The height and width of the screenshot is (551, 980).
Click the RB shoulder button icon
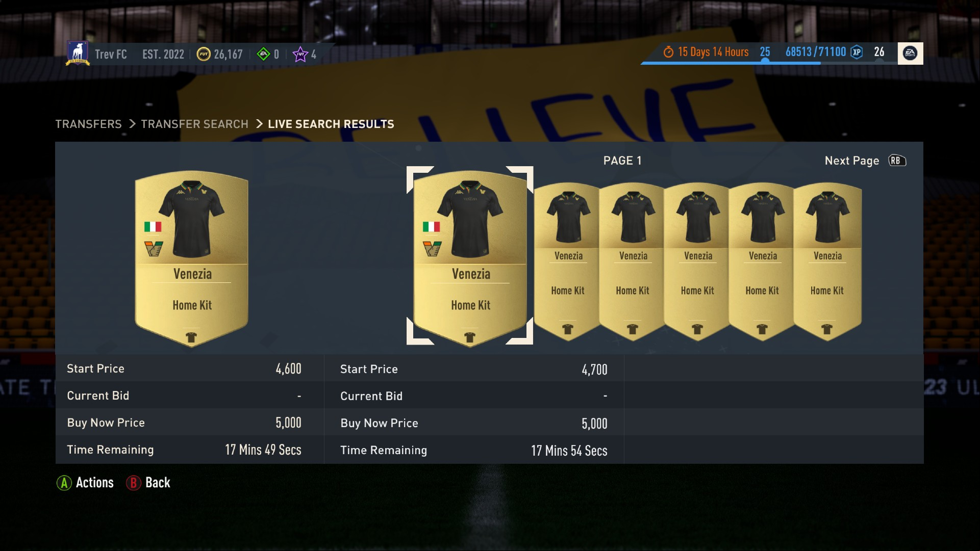[897, 161]
